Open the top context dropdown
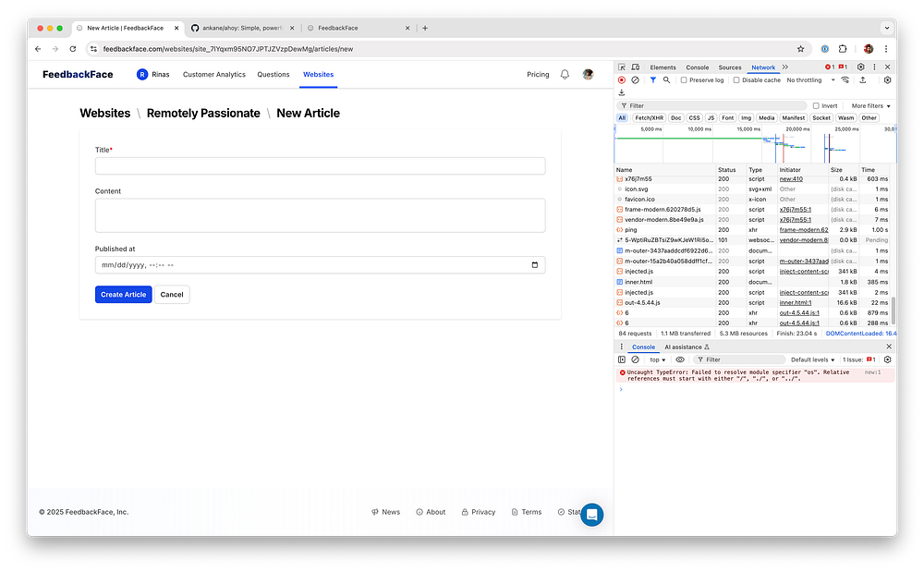This screenshot has height=572, width=924. point(658,359)
